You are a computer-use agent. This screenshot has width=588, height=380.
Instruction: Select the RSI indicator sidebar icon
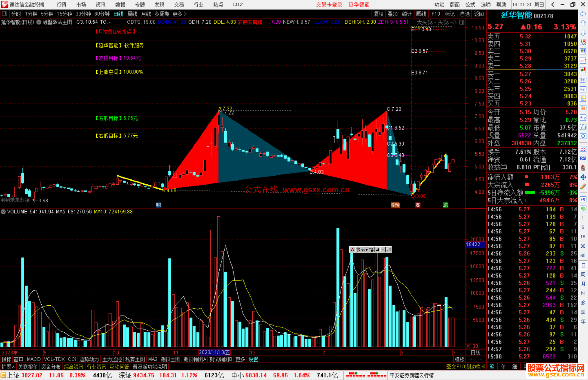(583, 158)
